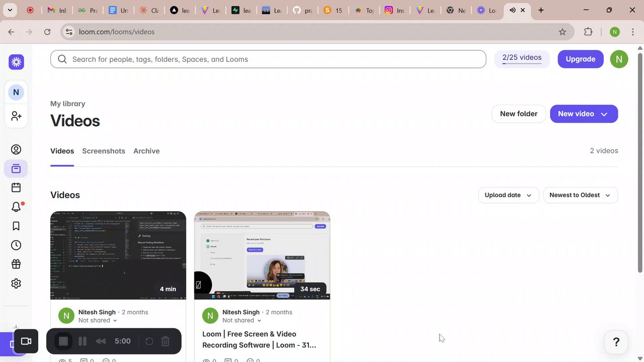This screenshot has width=644, height=362.
Task: Pause the Loom recording
Action: point(82,341)
